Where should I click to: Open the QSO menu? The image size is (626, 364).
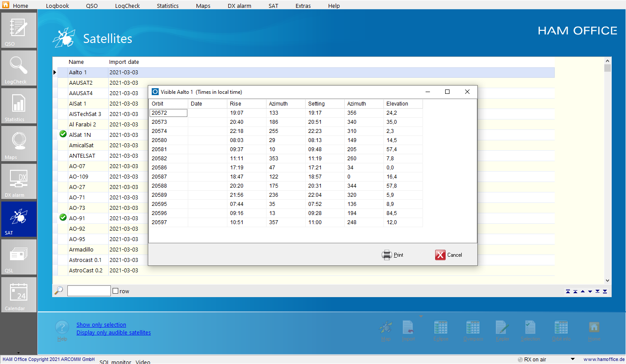click(92, 6)
